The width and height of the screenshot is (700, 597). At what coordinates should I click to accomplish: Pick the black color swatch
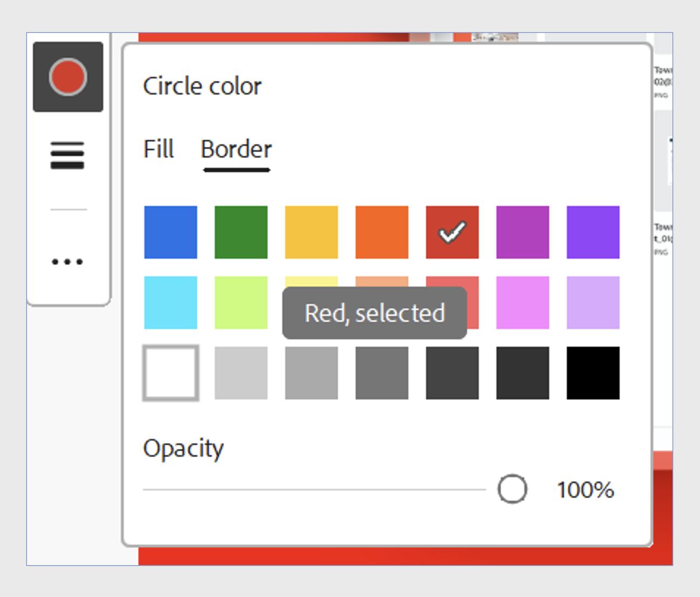coord(593,373)
